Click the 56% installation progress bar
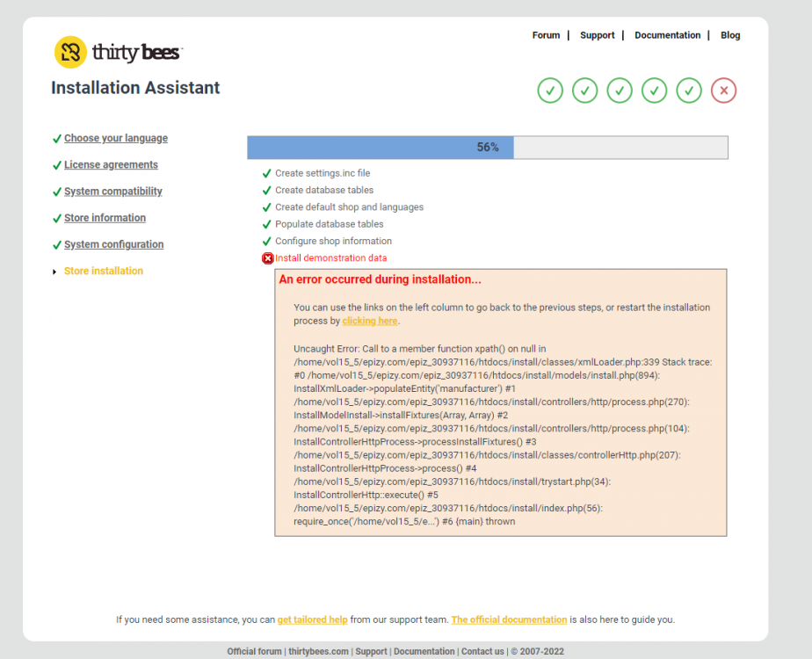The height and width of the screenshot is (659, 812). point(487,148)
